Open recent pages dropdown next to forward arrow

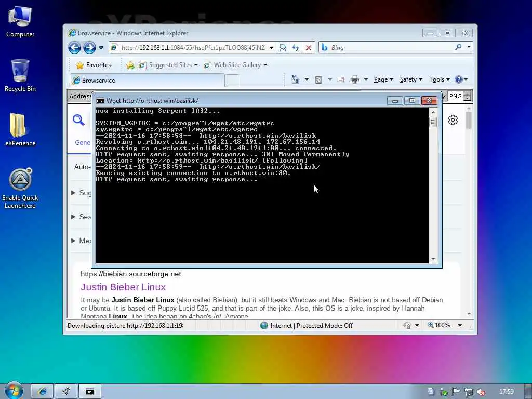point(101,47)
